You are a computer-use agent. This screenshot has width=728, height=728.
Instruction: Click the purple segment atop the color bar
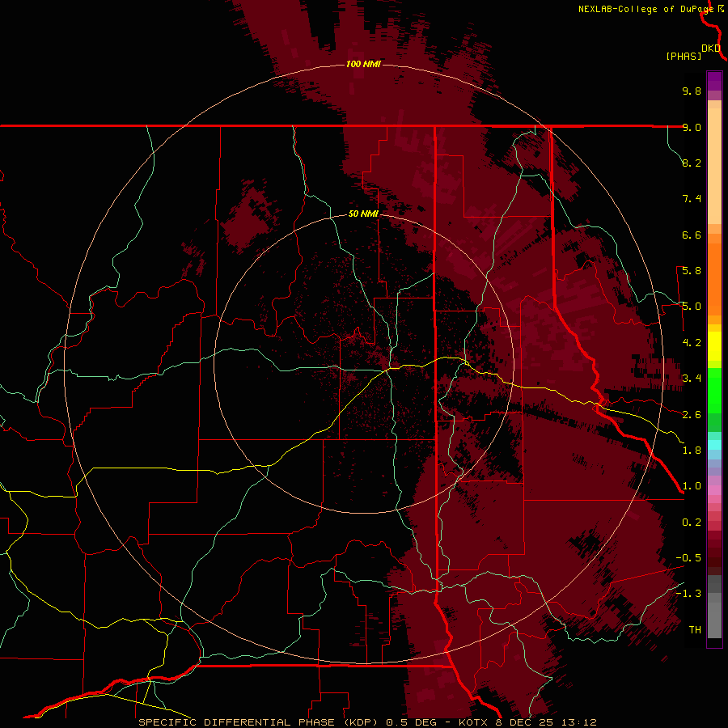[714, 81]
